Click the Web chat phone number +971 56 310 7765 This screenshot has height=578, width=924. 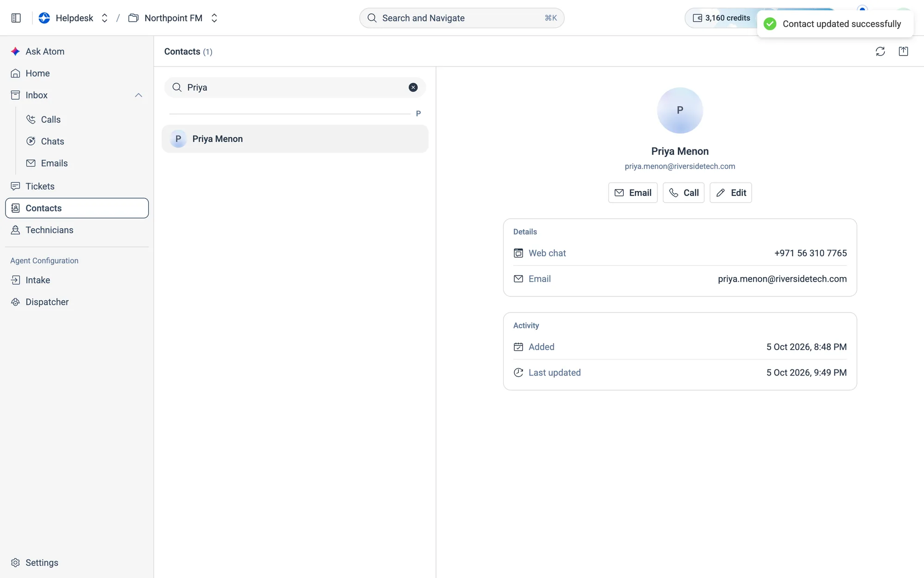(x=810, y=253)
